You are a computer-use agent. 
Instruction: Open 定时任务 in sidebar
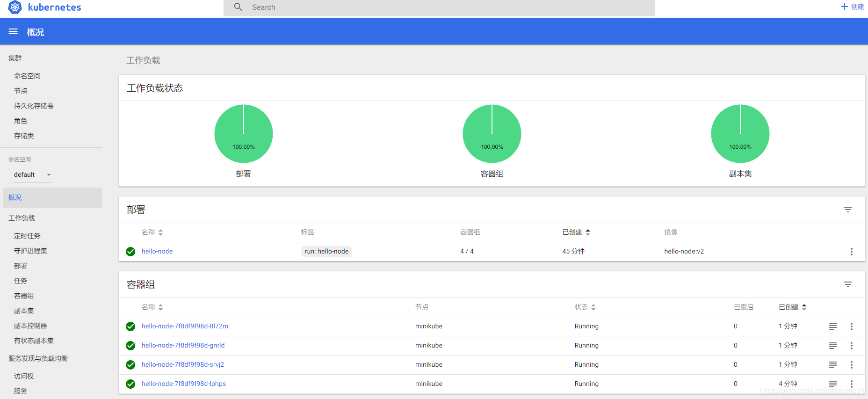tap(27, 236)
